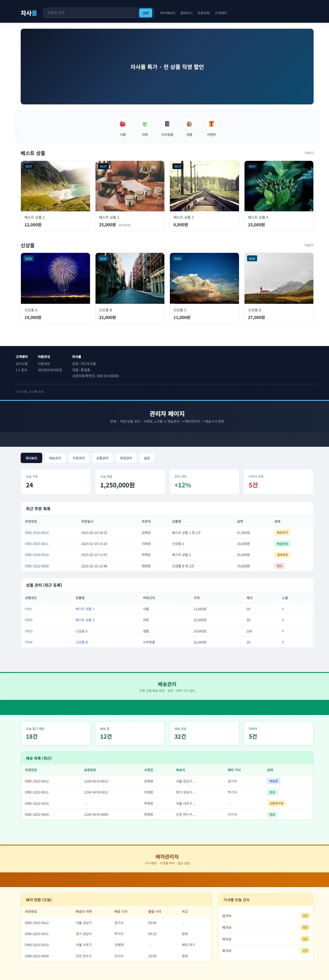Click the 신상품 A fireworks thumbnail
The width and height of the screenshot is (329, 980).
tap(55, 278)
